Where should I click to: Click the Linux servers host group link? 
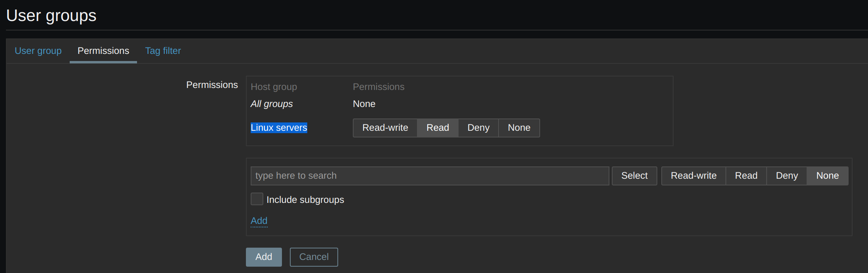coord(279,128)
